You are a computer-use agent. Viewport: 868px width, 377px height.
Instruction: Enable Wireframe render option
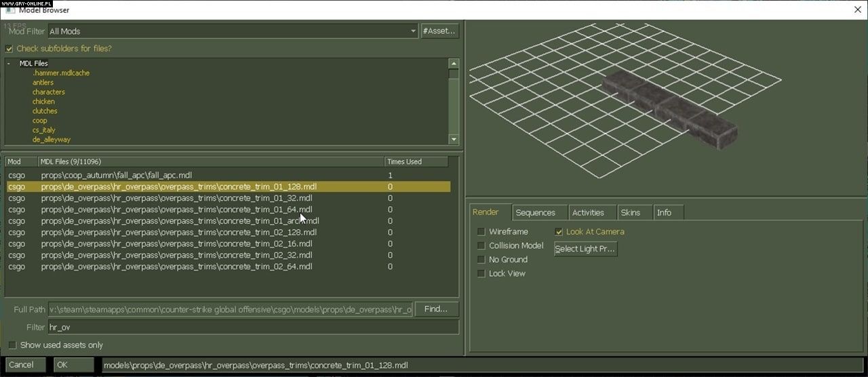[481, 232]
